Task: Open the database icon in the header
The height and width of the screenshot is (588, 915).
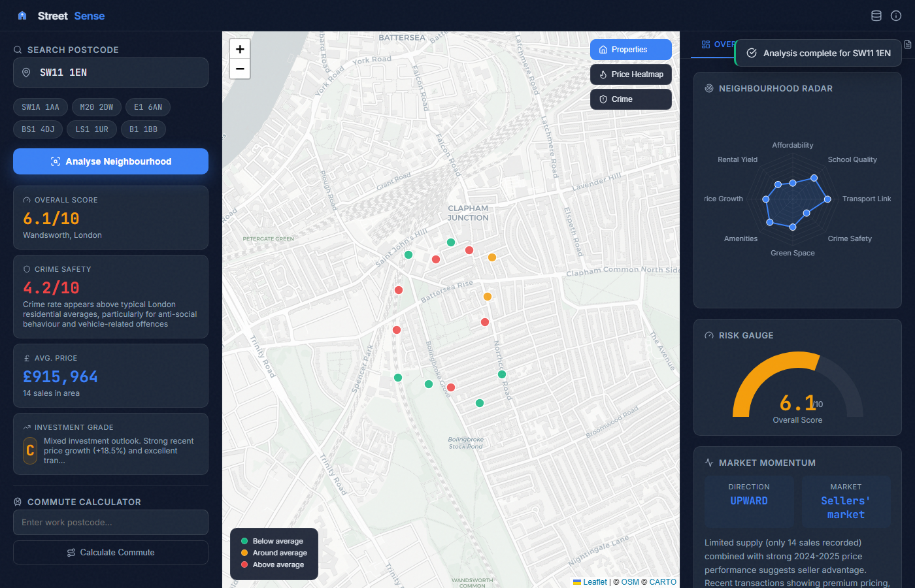Action: pyautogui.click(x=876, y=15)
